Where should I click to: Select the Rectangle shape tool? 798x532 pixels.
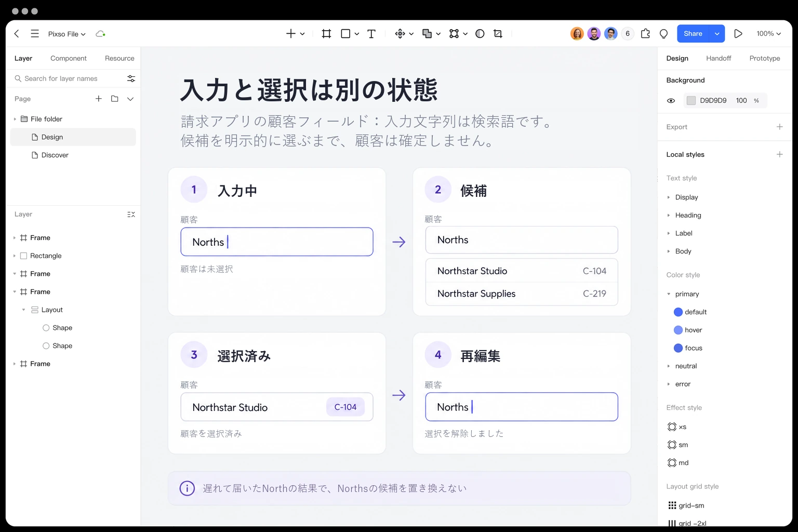click(345, 34)
